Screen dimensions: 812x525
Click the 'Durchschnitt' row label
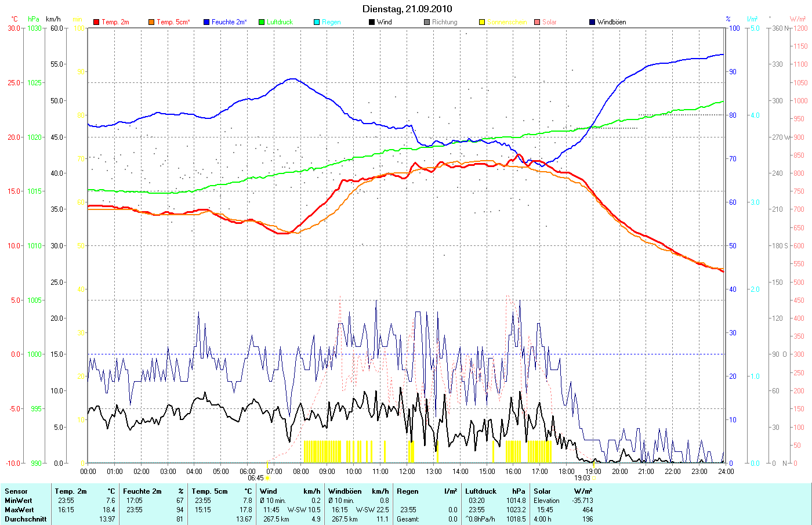click(x=26, y=519)
